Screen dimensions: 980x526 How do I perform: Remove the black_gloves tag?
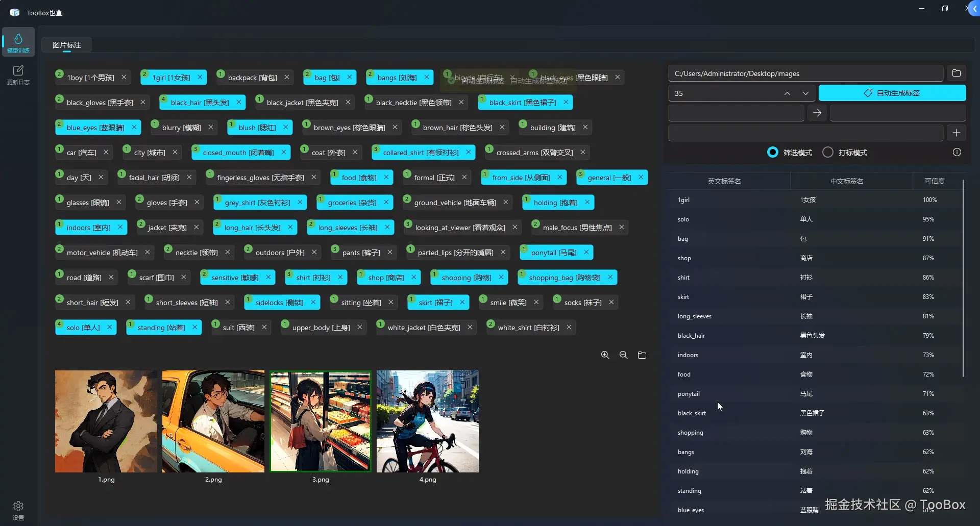[142, 103]
